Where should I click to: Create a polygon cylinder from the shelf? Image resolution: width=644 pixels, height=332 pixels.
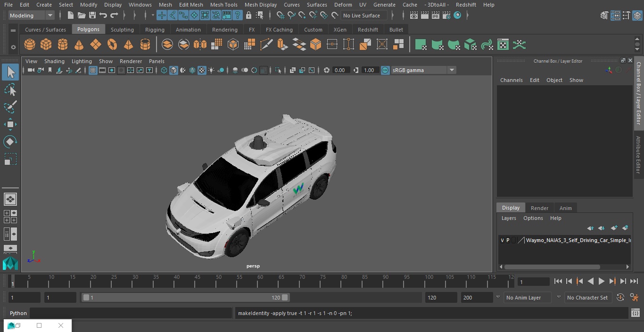(x=63, y=45)
